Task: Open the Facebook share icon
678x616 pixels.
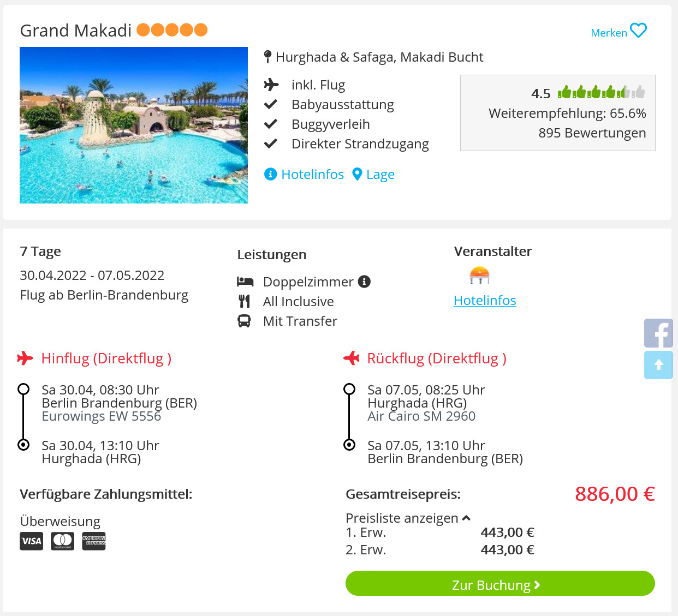Action: point(658,333)
